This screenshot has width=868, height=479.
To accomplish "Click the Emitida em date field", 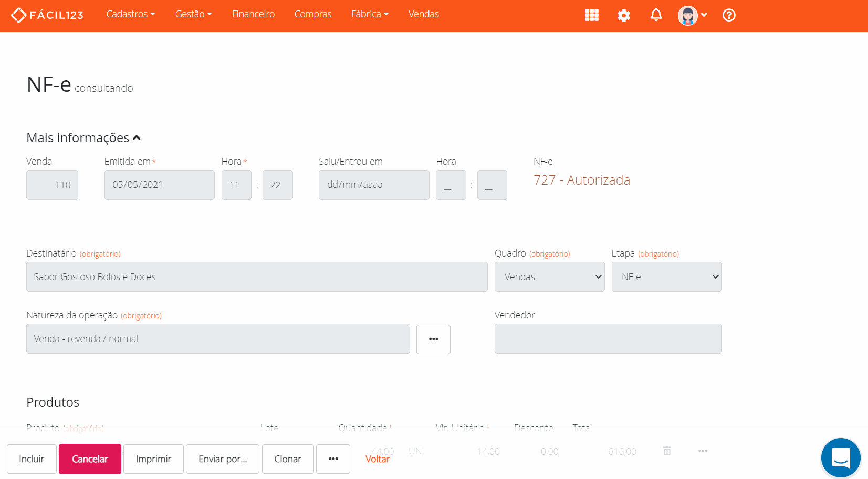I will tap(159, 185).
